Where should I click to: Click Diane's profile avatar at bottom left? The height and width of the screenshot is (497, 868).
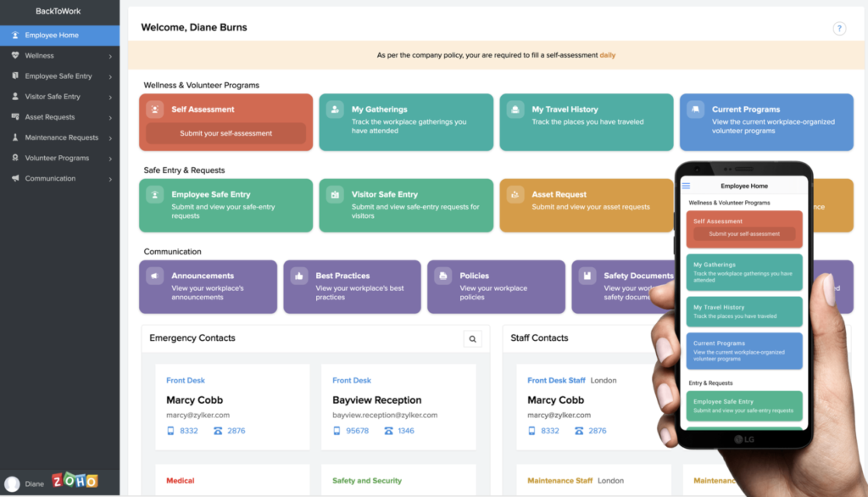click(12, 483)
